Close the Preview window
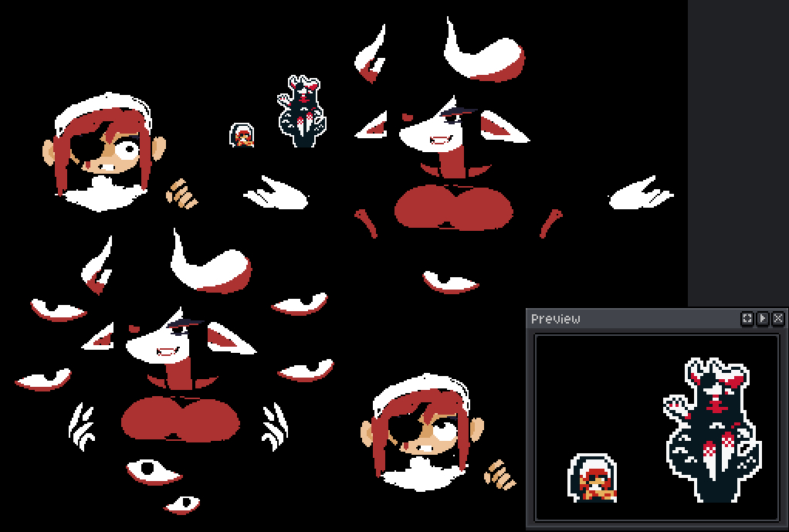789x532 pixels. pyautogui.click(x=778, y=319)
